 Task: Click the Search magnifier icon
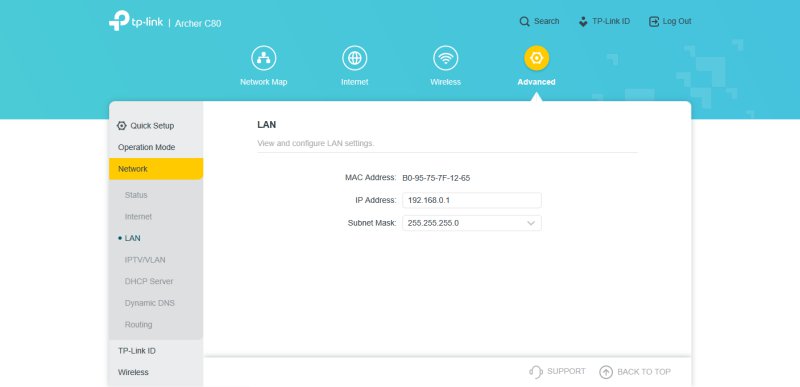[x=524, y=21]
